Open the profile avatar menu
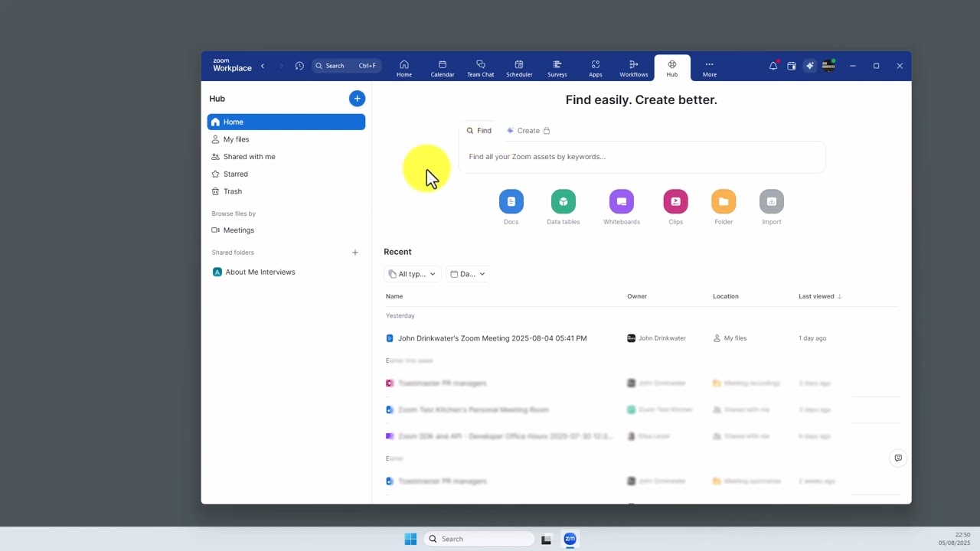 click(x=828, y=66)
